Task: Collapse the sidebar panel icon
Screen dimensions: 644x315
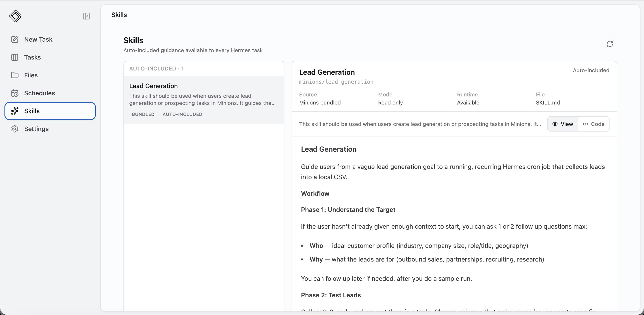Action: pos(86,16)
